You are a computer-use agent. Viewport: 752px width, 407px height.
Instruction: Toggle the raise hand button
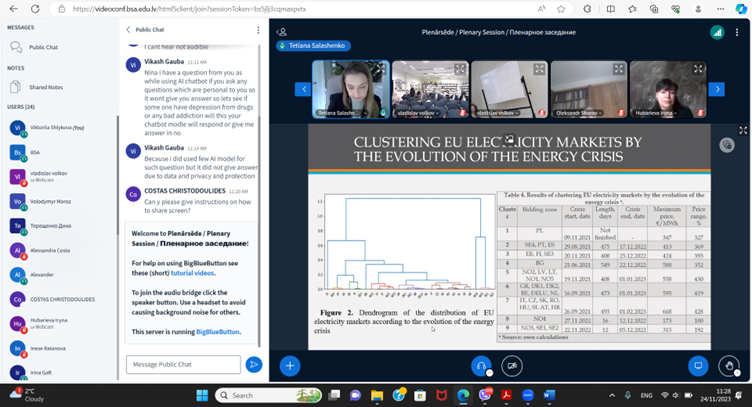[731, 366]
